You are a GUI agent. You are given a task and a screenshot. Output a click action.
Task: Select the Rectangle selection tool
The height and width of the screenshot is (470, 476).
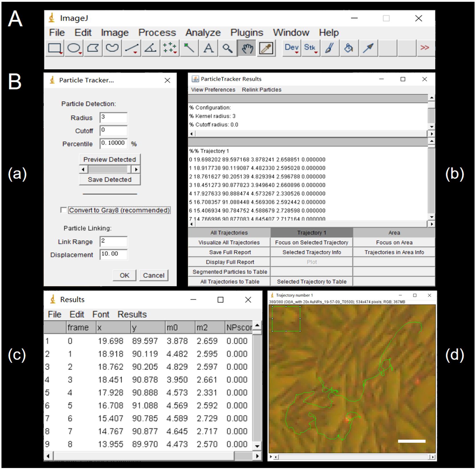click(55, 48)
